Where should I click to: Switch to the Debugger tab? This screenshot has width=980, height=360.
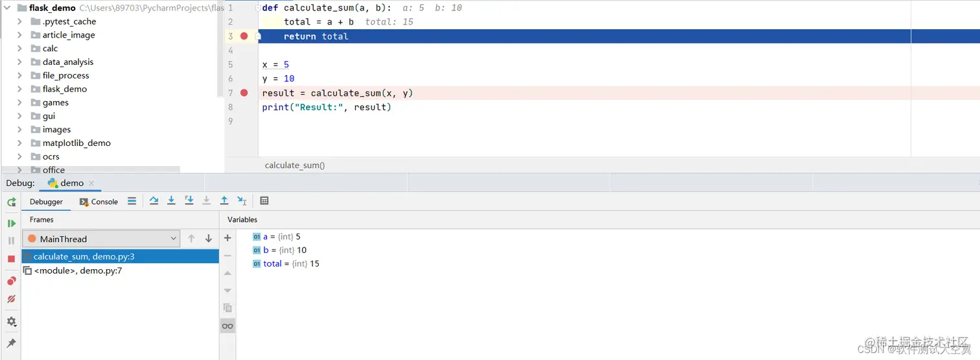(x=46, y=202)
